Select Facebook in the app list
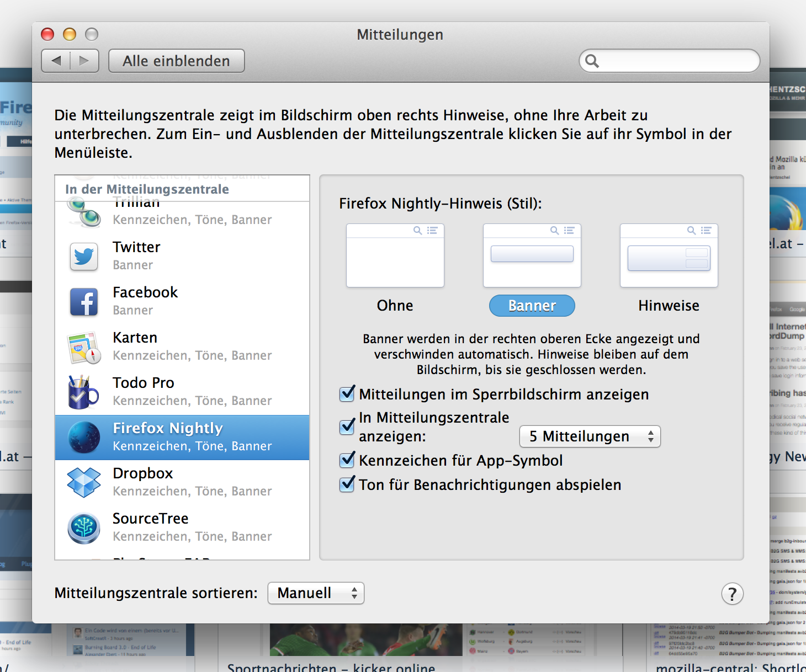 [182, 302]
